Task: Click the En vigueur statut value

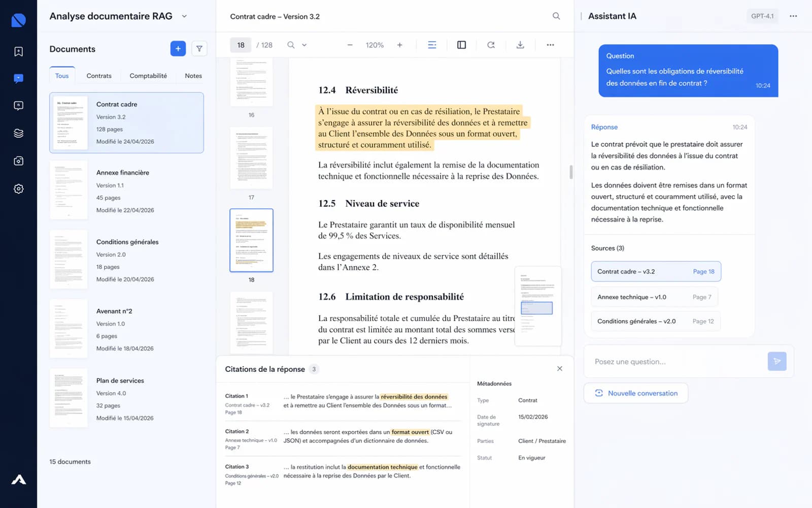Action: 532,458
